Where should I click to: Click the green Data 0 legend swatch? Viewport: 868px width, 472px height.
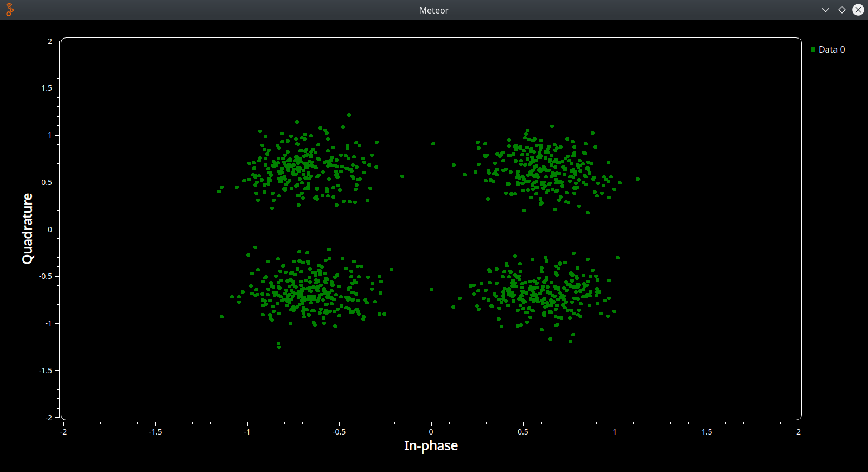coord(813,49)
